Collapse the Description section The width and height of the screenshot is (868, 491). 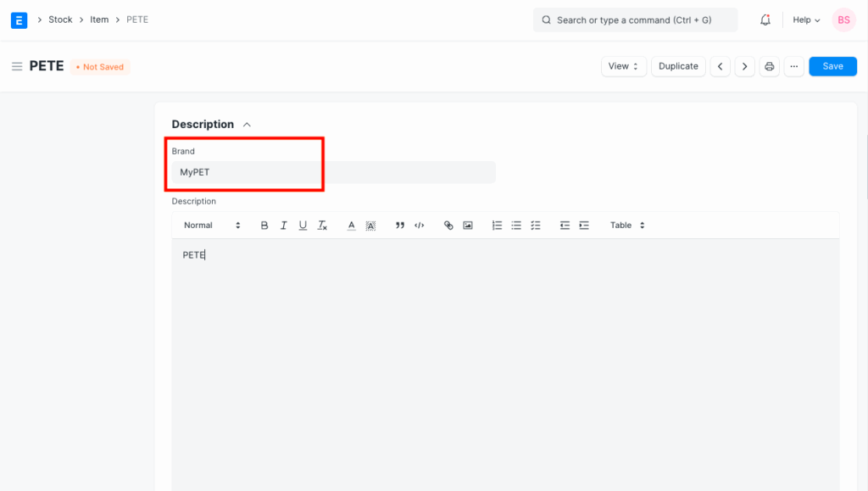point(247,125)
